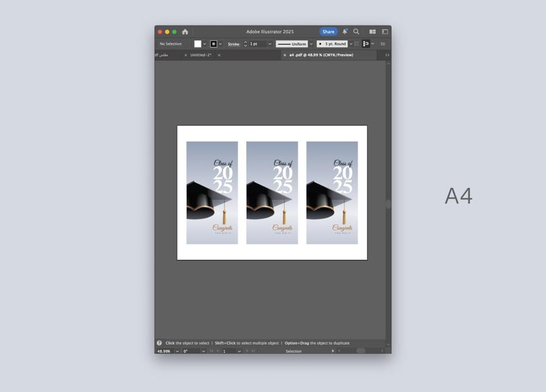Expand the Align To dropdown arrow
The height and width of the screenshot is (392, 546).
click(372, 44)
